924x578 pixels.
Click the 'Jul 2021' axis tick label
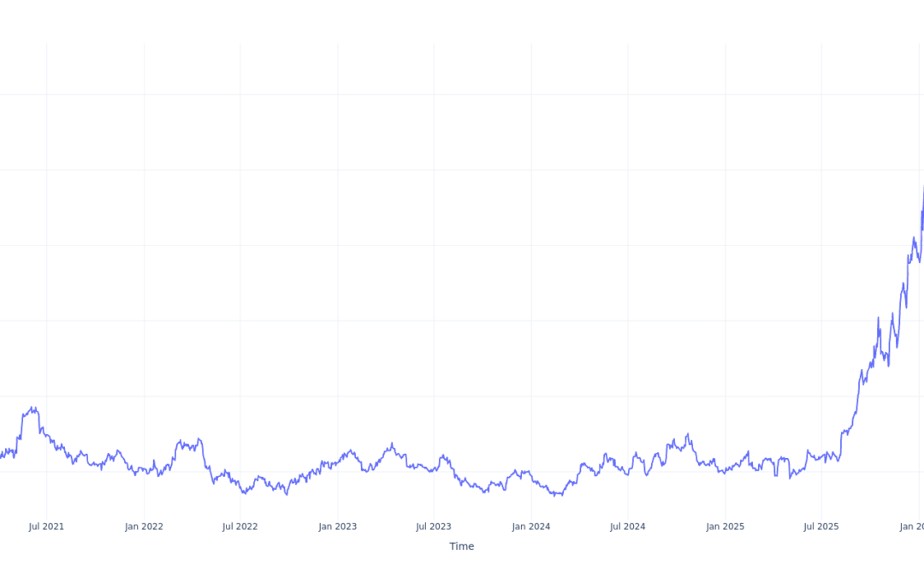46,527
